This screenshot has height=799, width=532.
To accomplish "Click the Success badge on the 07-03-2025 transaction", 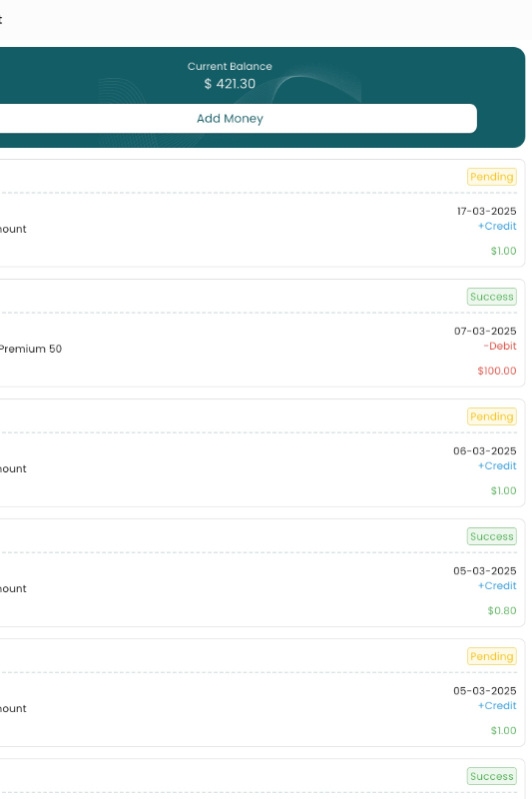I will 492,297.
